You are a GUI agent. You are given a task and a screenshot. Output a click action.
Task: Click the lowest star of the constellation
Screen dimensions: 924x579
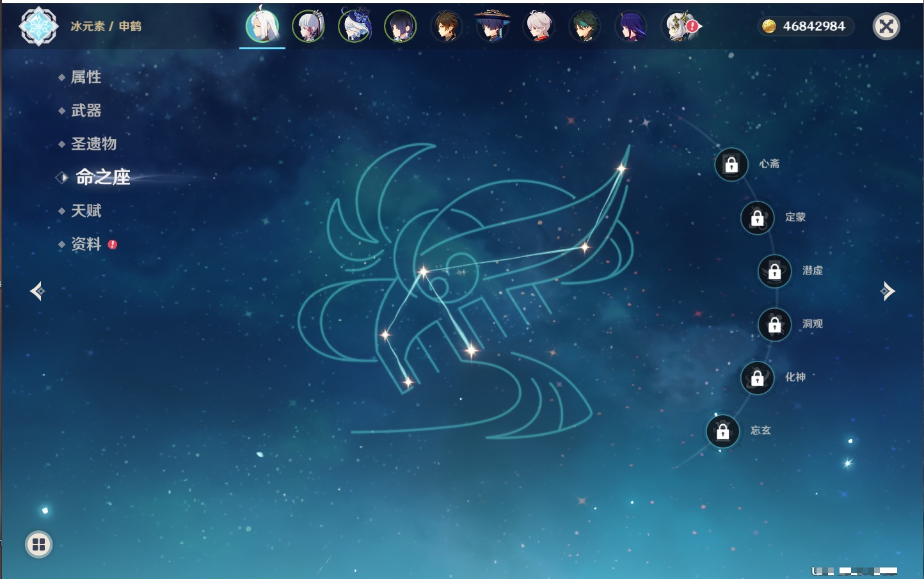coord(408,383)
